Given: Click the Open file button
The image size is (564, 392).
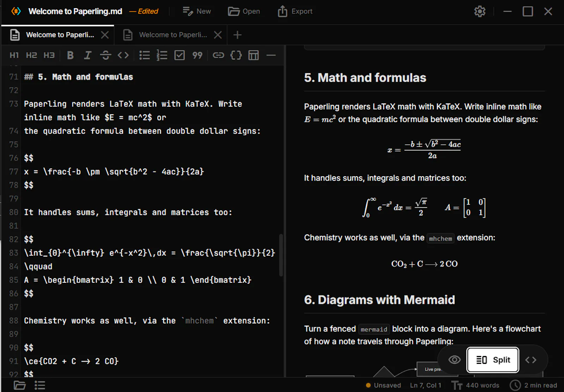Looking at the screenshot, I should [244, 11].
